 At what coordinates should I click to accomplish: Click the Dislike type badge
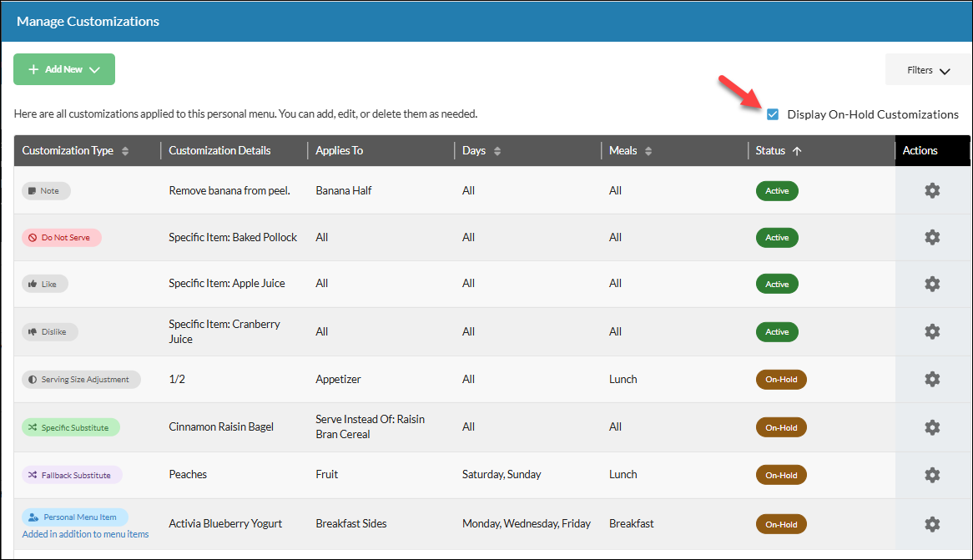point(49,331)
